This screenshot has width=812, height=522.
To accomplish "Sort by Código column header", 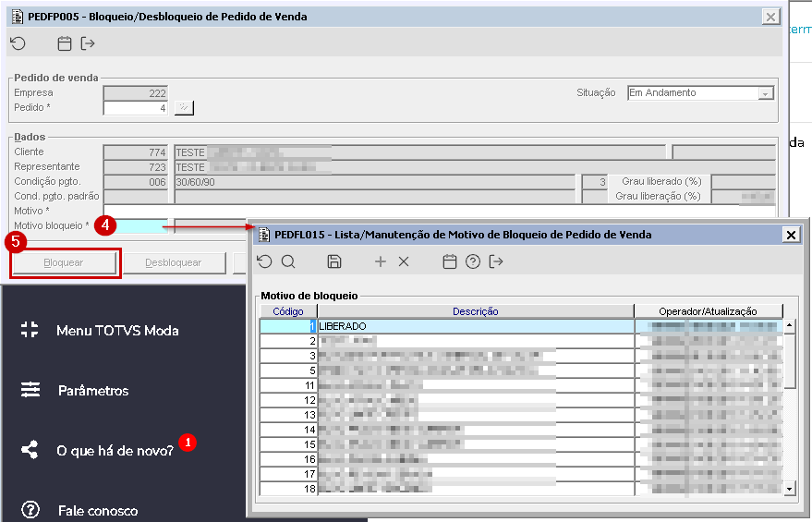I will [x=288, y=311].
